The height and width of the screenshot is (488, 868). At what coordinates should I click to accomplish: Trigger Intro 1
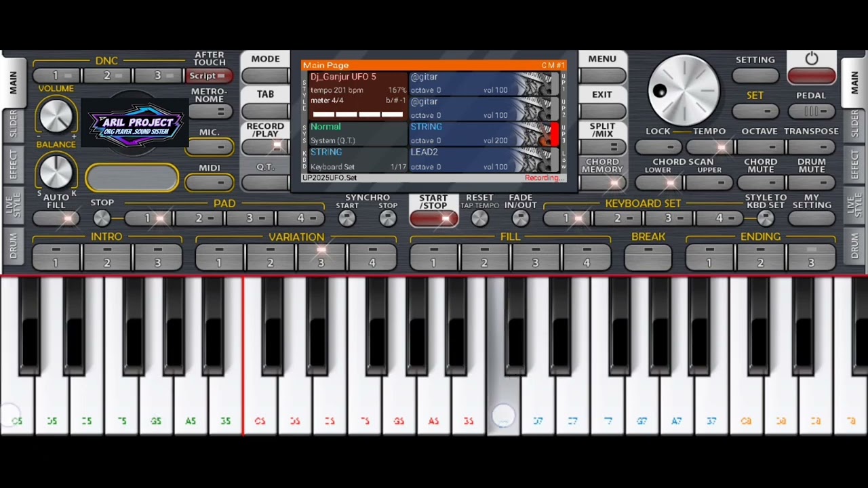(x=56, y=257)
